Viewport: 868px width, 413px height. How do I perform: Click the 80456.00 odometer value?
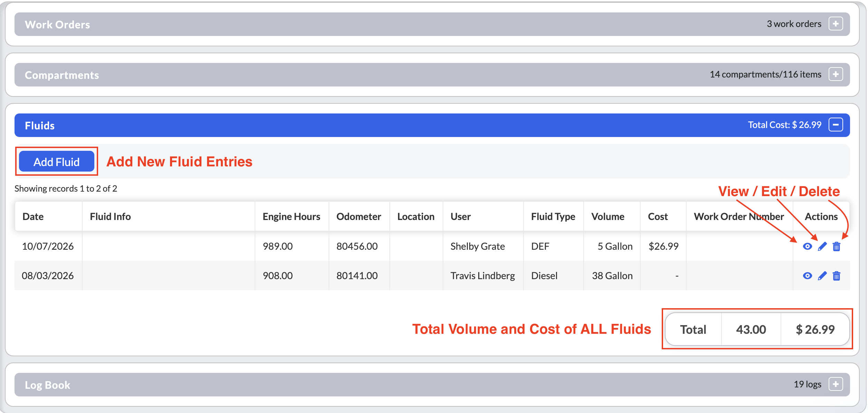[357, 246]
